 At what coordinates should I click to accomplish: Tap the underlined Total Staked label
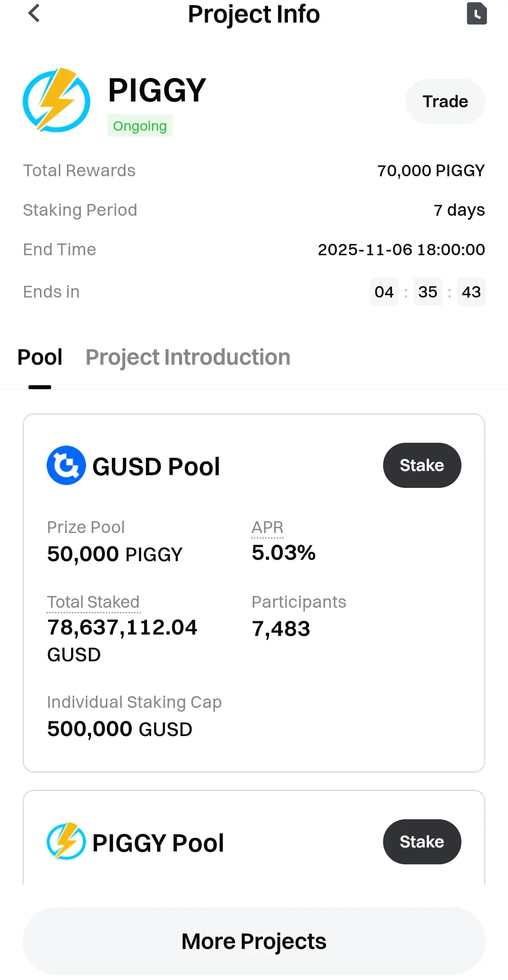tap(93, 602)
